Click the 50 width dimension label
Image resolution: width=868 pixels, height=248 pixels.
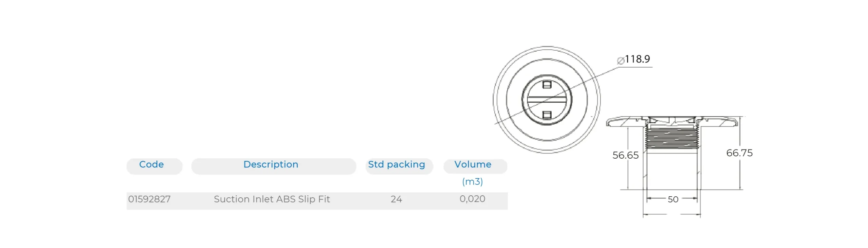673,199
